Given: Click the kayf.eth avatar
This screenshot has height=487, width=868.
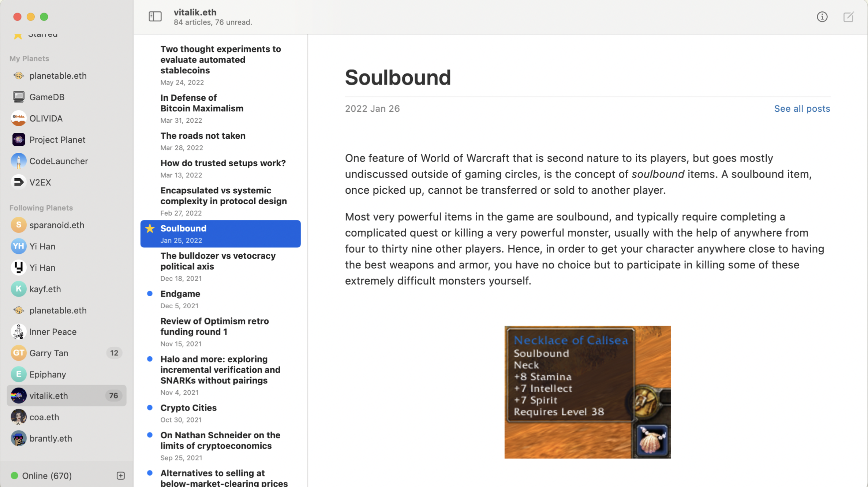Looking at the screenshot, I should (19, 289).
